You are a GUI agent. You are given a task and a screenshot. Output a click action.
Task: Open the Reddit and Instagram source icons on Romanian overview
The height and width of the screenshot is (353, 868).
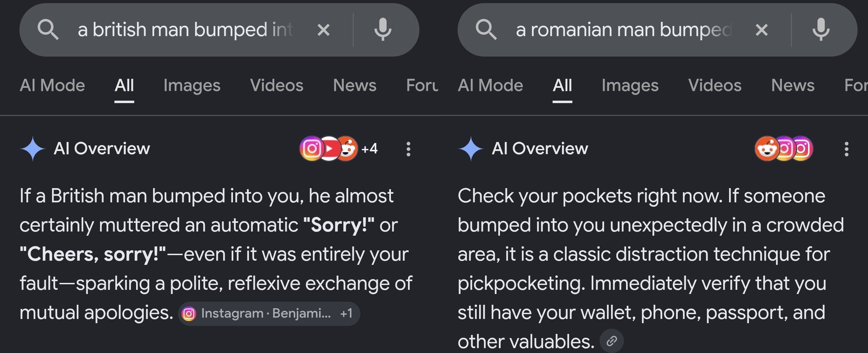(784, 149)
